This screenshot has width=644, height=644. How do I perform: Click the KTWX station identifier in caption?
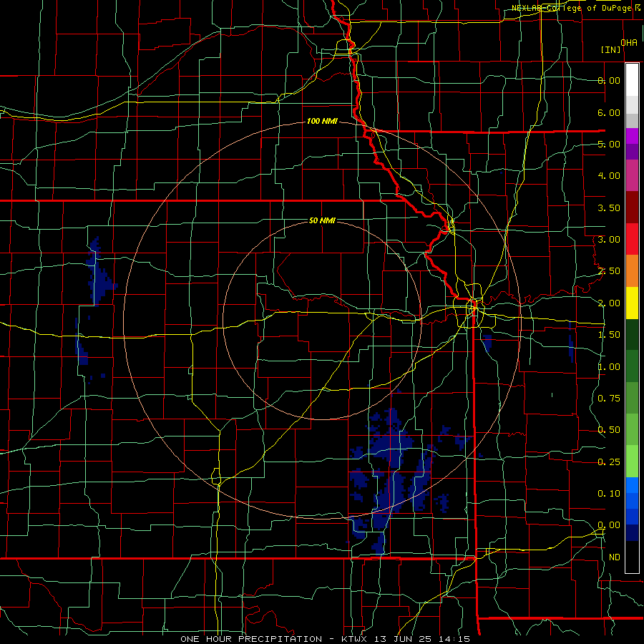coord(354,639)
